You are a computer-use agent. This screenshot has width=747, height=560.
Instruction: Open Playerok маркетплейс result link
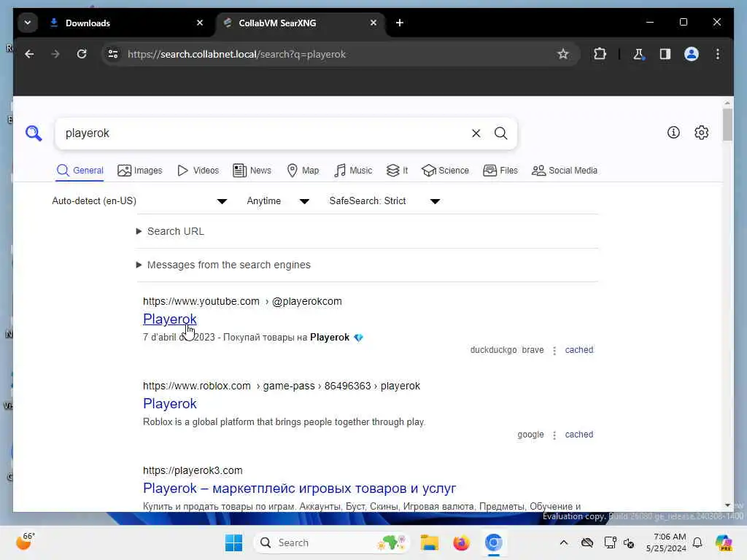pos(299,488)
